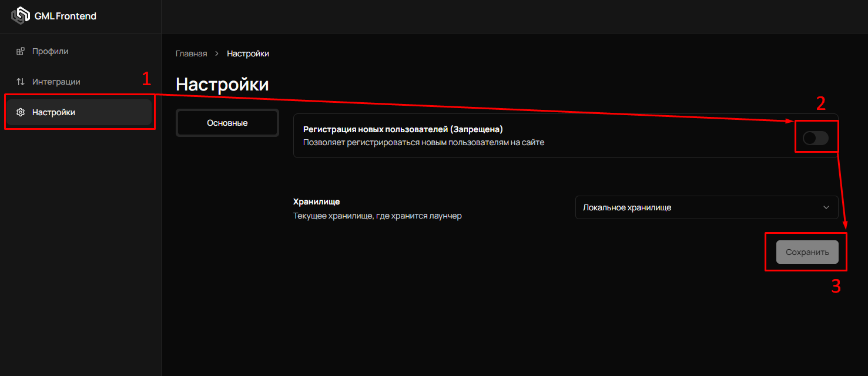
Task: Select the Профили grid icon in the sidebar
Action: tap(21, 51)
